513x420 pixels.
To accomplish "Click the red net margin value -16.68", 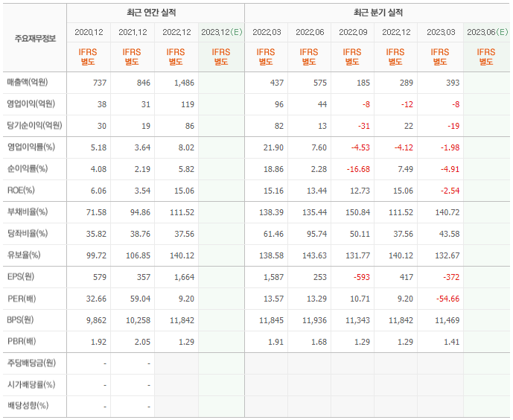I will [359, 169].
